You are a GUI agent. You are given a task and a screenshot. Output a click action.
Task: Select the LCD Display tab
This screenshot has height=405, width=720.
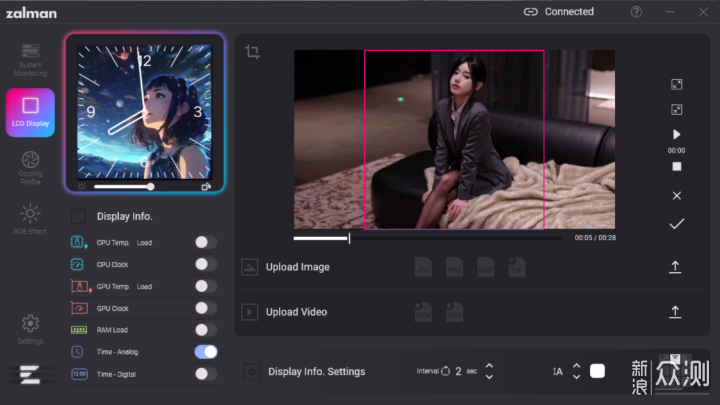pyautogui.click(x=30, y=112)
